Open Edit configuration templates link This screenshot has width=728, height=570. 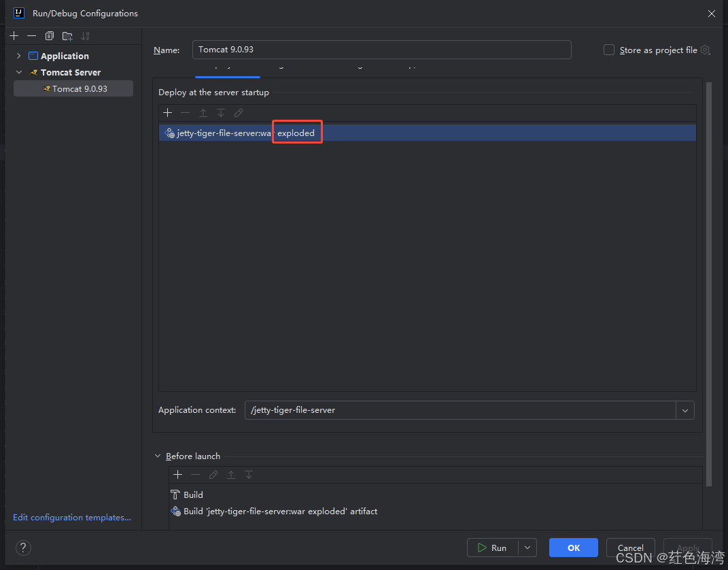[72, 517]
